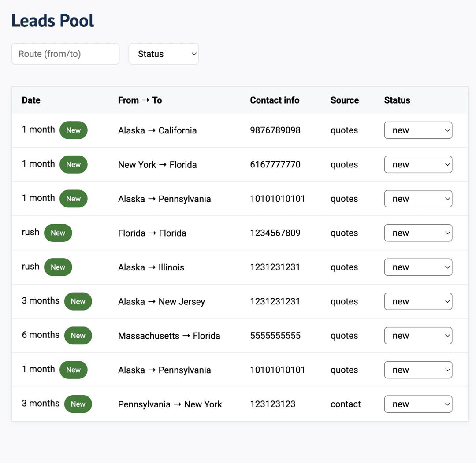Open the Status filter dropdown
Image resolution: width=476 pixels, height=463 pixels.
(x=164, y=54)
